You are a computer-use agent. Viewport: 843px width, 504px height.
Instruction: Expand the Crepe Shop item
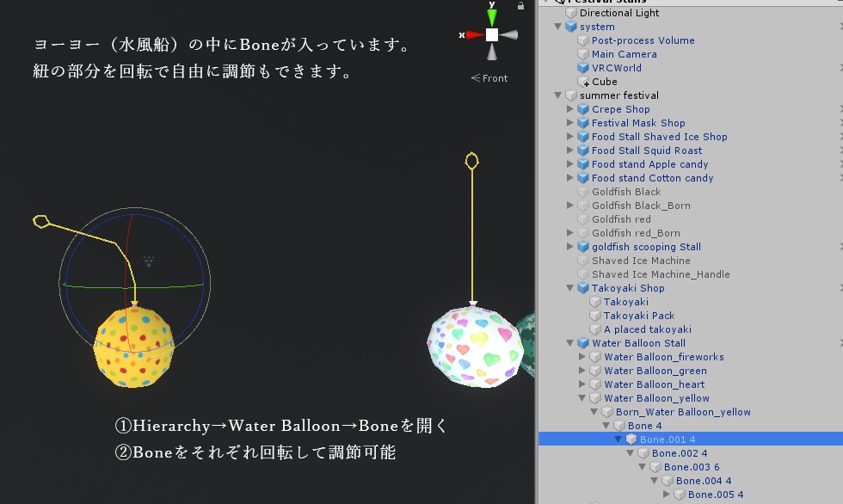[569, 109]
